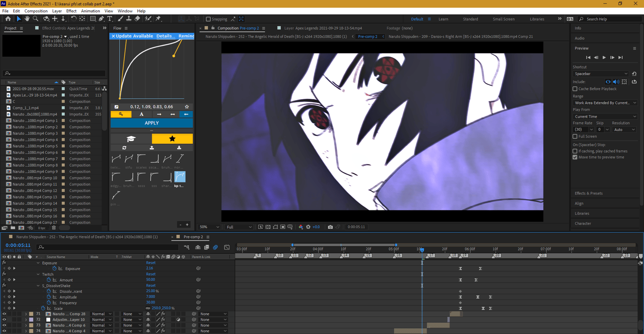
Task: Open the Effect menu
Action: [x=71, y=11]
